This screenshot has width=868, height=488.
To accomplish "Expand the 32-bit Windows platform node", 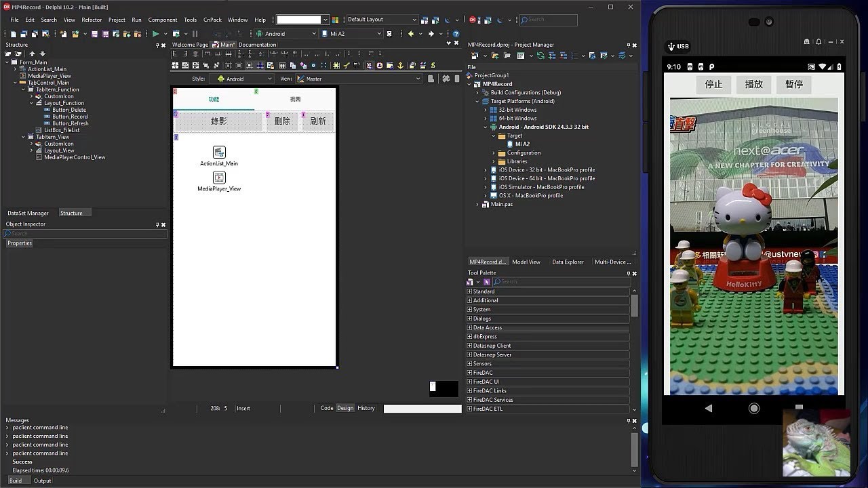I will 486,110.
